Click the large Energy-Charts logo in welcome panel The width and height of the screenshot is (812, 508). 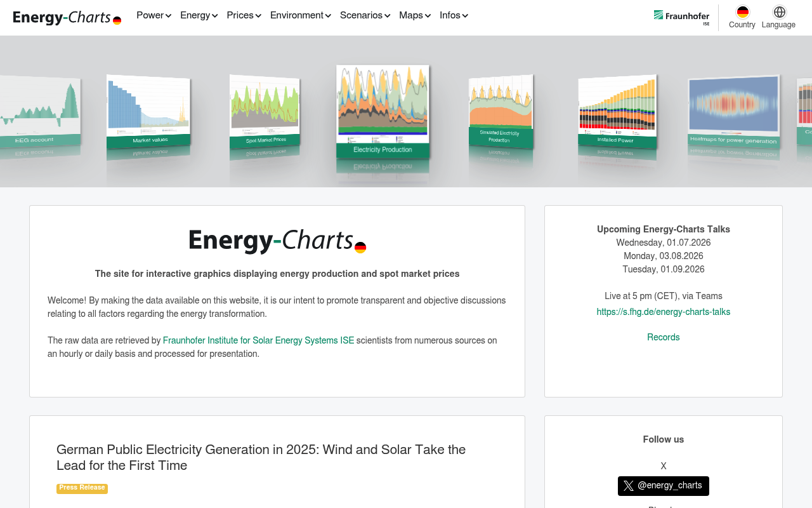click(x=277, y=241)
